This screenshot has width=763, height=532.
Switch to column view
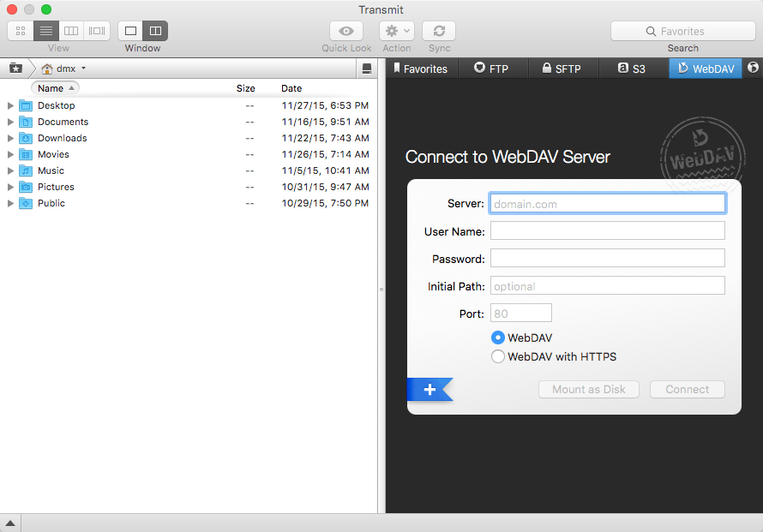click(x=71, y=31)
